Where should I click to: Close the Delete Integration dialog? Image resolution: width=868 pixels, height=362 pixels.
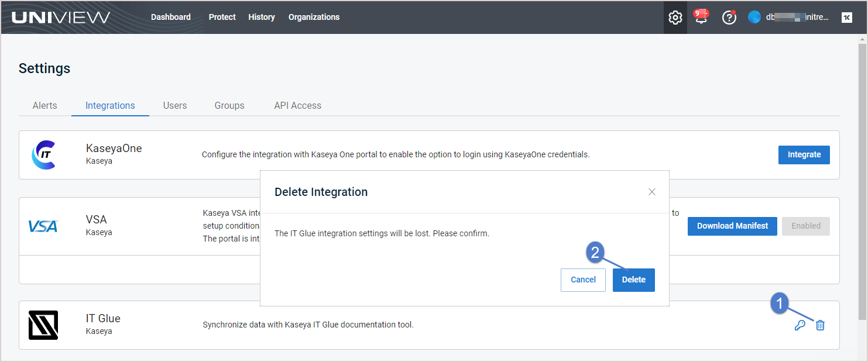pyautogui.click(x=652, y=192)
